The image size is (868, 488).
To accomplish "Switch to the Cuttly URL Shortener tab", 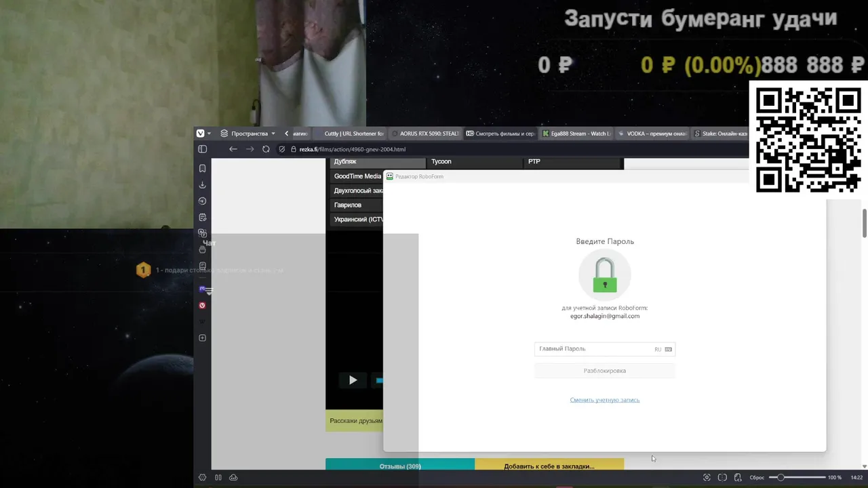I will tap(349, 134).
